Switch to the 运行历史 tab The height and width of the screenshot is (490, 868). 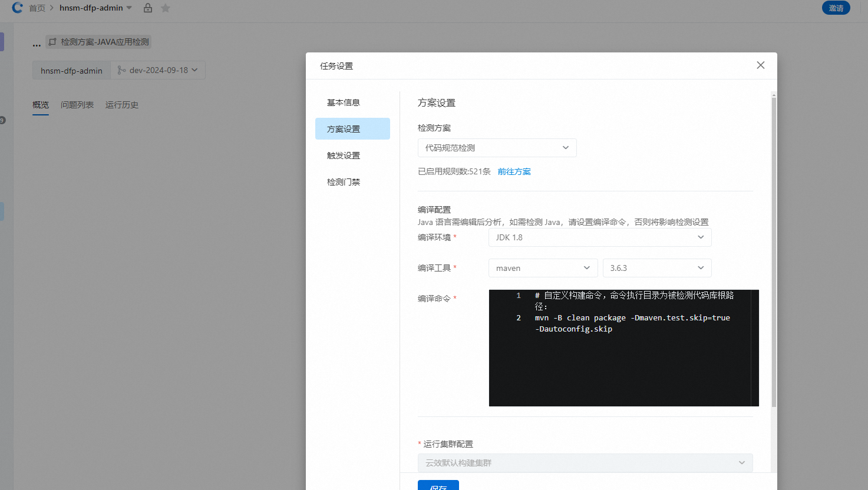click(122, 105)
